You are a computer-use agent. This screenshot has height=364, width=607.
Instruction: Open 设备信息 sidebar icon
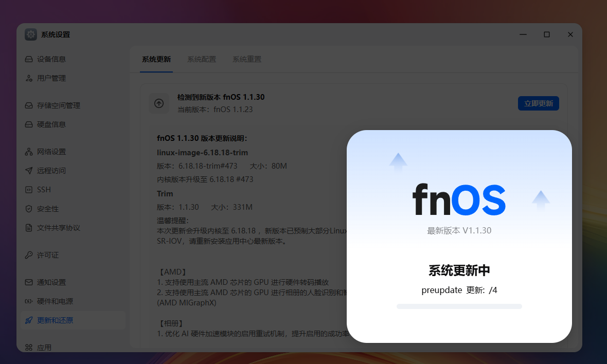28,59
